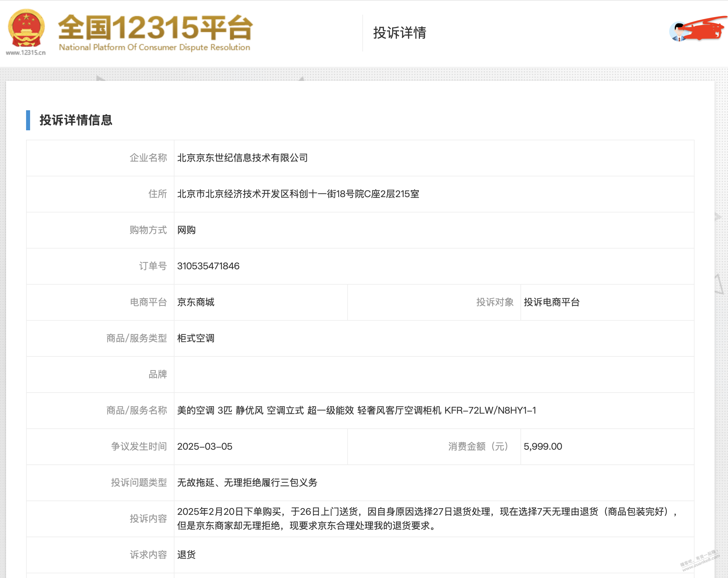728x578 pixels.
Task: Select dispute date 2025-03-05
Action: [205, 447]
